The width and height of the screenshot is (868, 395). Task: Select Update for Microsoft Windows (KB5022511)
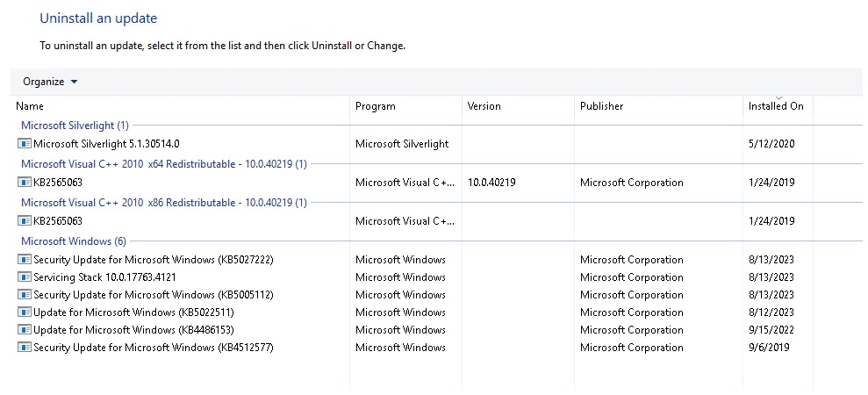coord(133,312)
